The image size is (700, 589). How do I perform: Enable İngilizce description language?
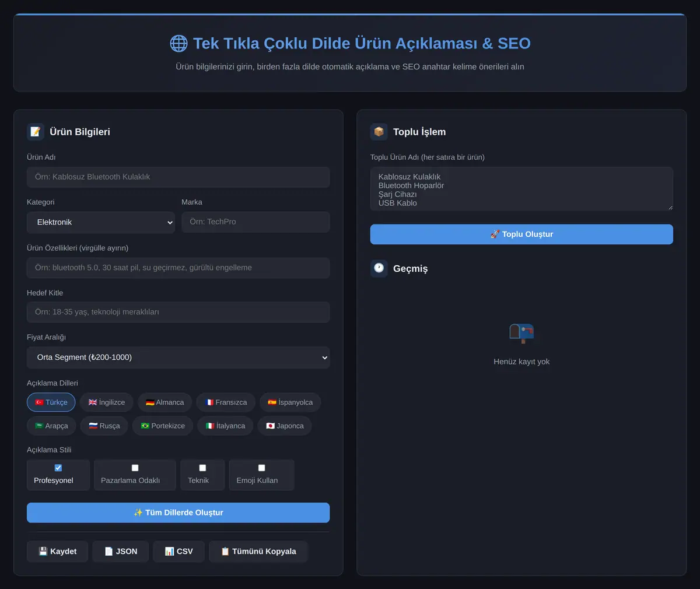107,402
